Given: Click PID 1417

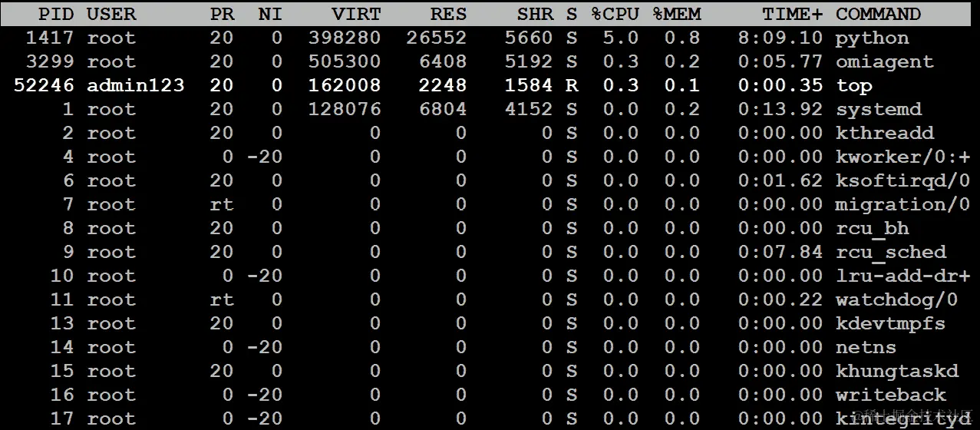Looking at the screenshot, I should [50, 38].
